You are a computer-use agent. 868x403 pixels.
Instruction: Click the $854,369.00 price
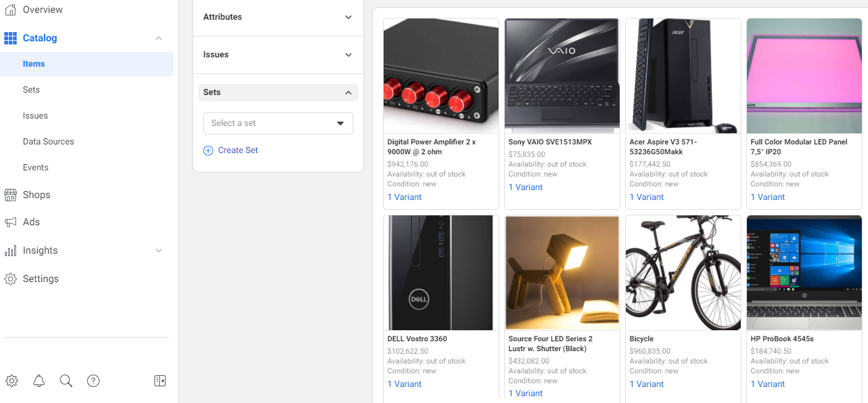[771, 164]
